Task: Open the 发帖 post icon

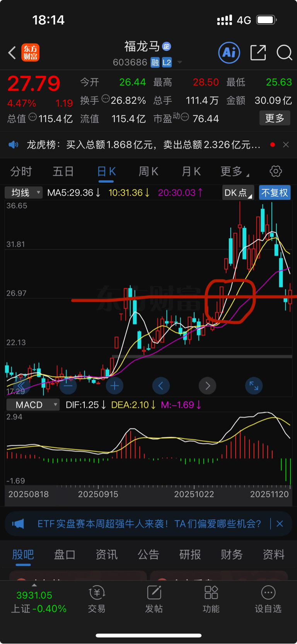Action: click(x=154, y=599)
